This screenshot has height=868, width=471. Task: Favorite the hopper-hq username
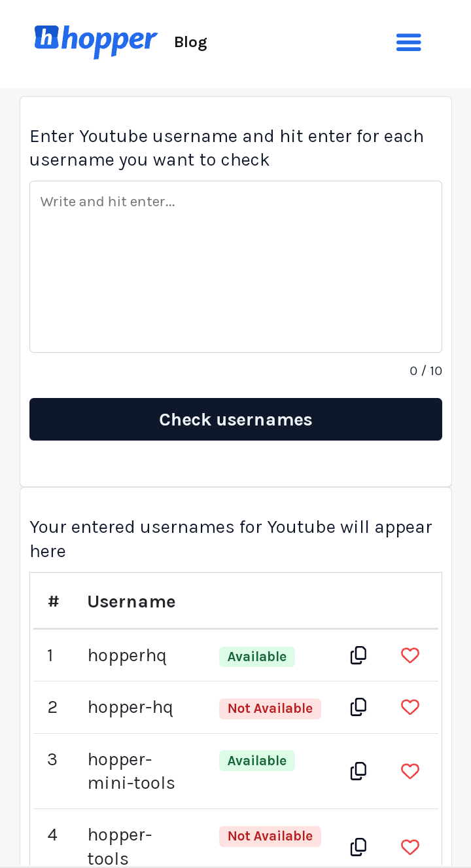click(410, 707)
